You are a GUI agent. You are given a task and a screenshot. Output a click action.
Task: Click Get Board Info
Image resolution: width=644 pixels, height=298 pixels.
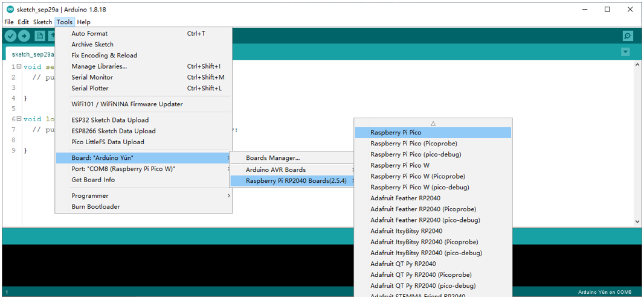(x=144, y=180)
